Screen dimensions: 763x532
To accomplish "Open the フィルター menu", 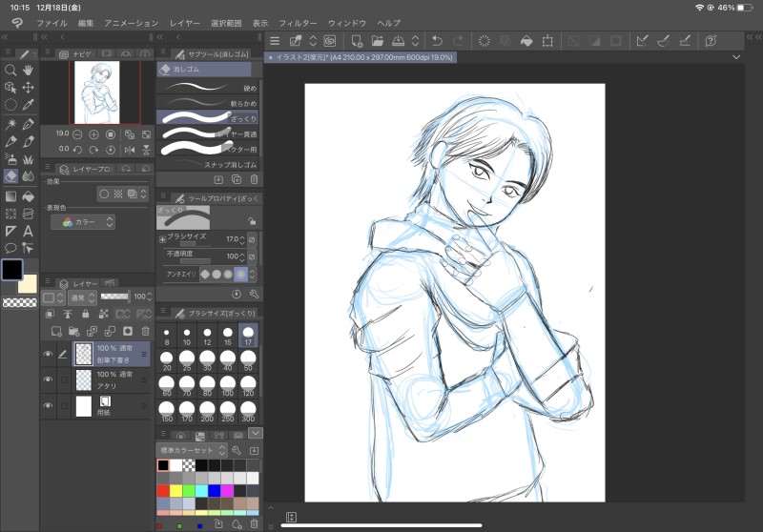I will point(299,22).
